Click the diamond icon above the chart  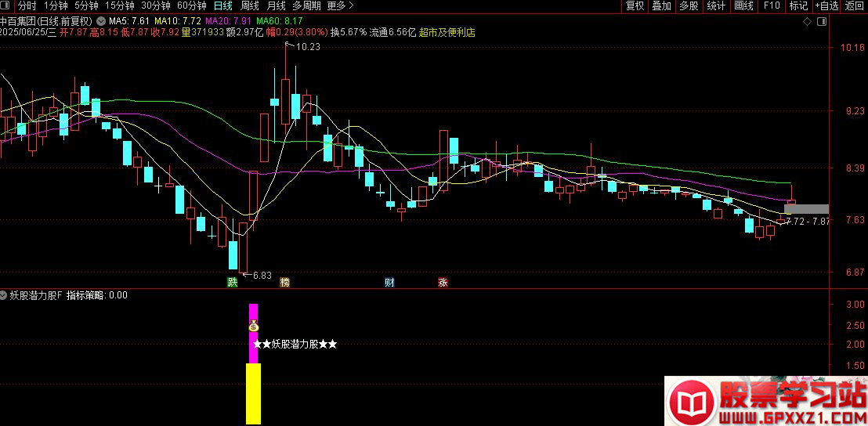tap(807, 21)
